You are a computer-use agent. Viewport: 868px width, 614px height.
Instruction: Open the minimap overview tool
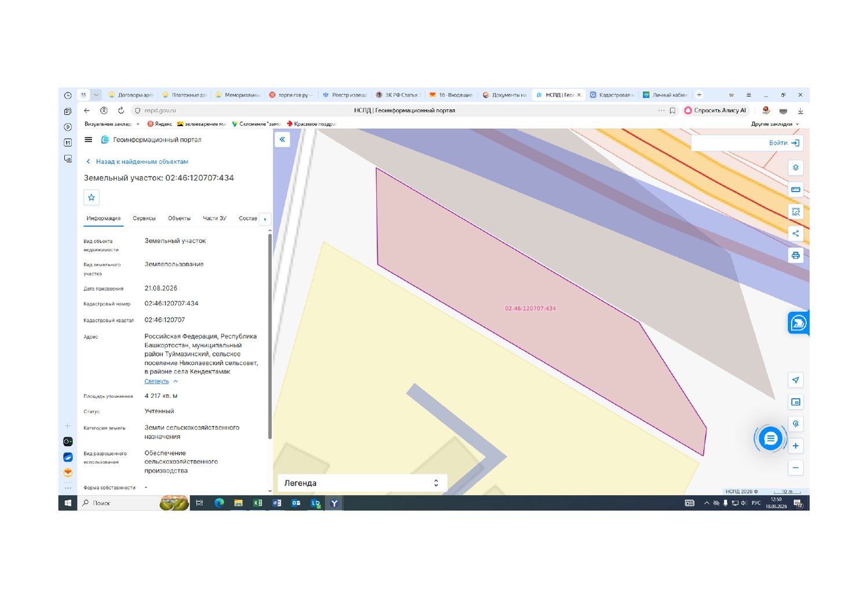coord(796,402)
